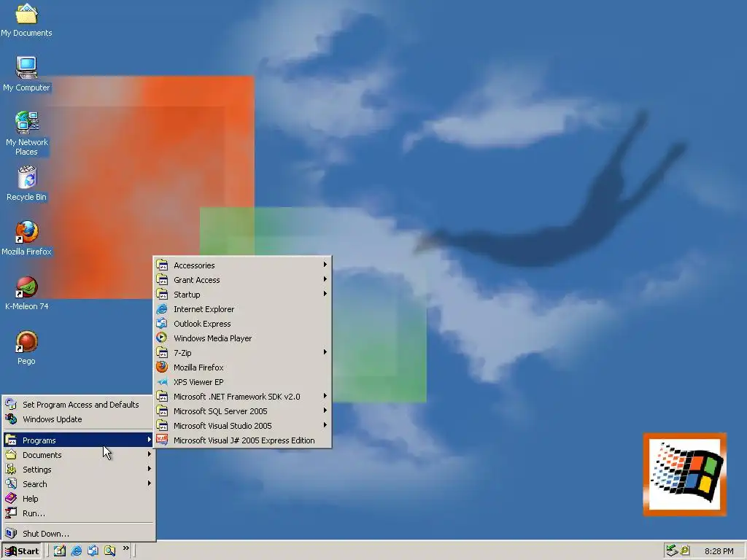Viewport: 747px width, 560px height.
Task: Launch Internet Explorer from quick launch bar
Action: click(76, 551)
